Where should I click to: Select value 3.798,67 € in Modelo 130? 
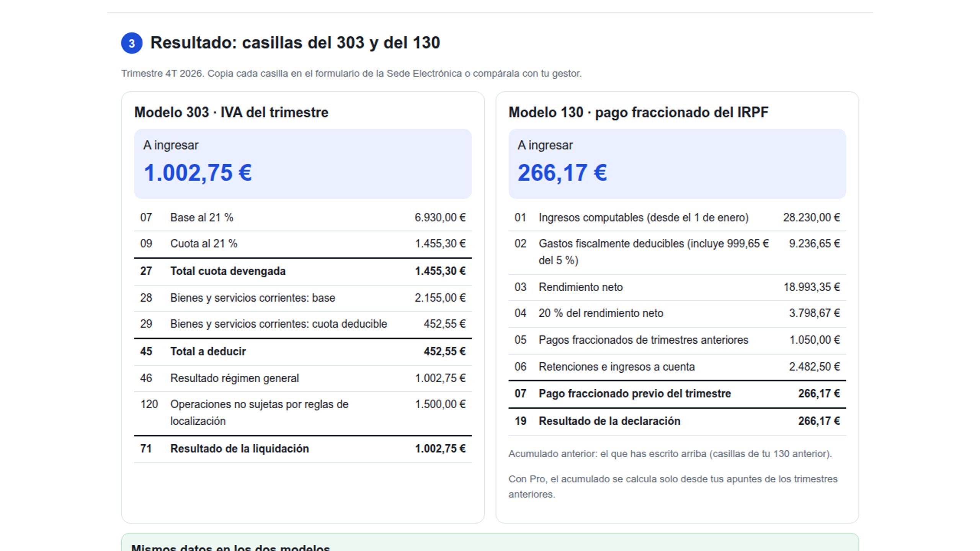coord(814,313)
